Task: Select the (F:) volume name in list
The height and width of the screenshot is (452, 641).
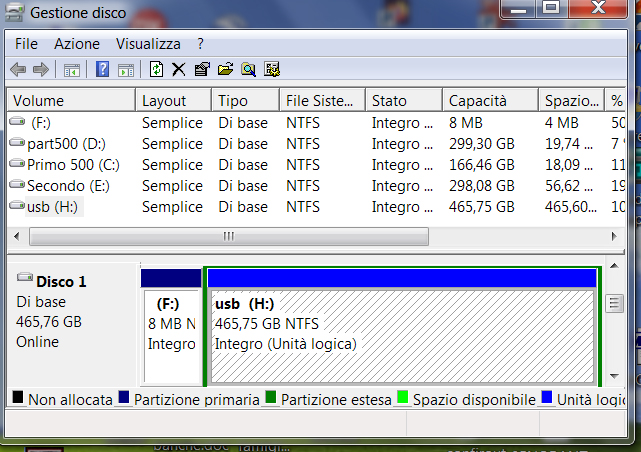Action: tap(41, 123)
